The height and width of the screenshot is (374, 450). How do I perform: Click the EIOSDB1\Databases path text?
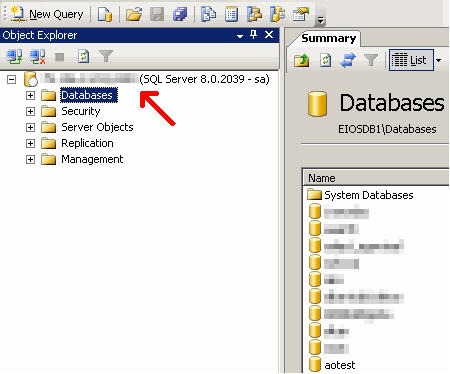pos(387,129)
